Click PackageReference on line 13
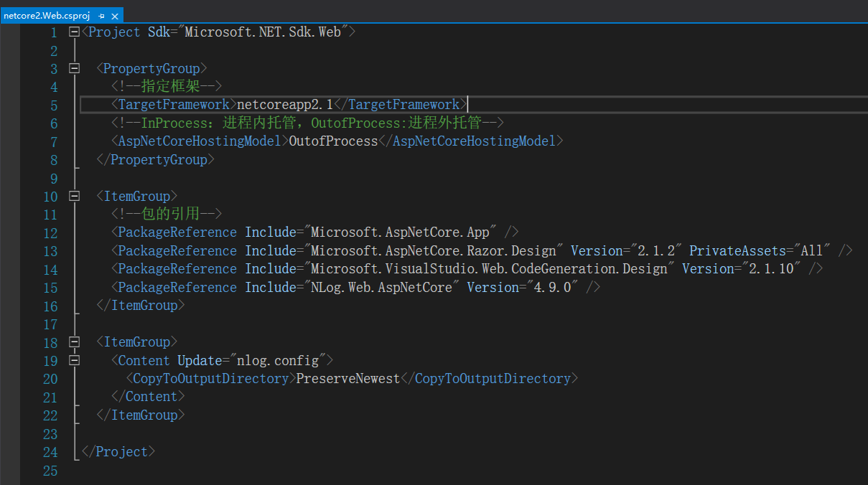Image resolution: width=868 pixels, height=485 pixels. [177, 251]
